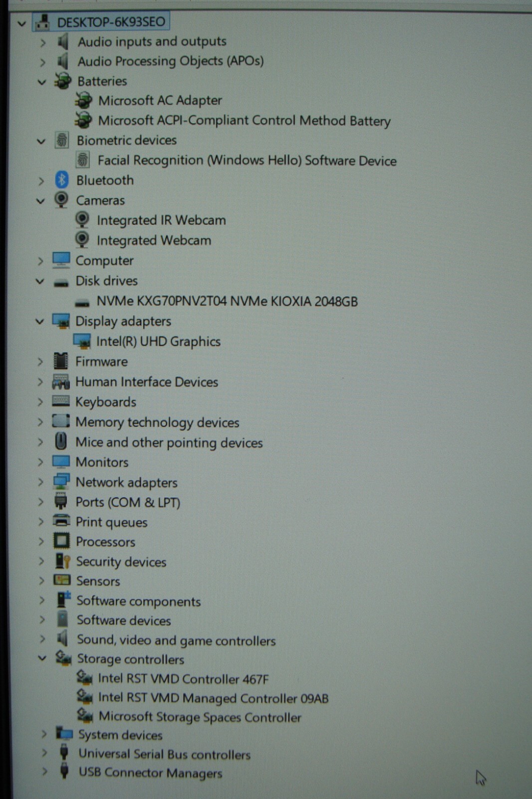
Task: Select Sound, video and game controllers label
Action: 176,640
